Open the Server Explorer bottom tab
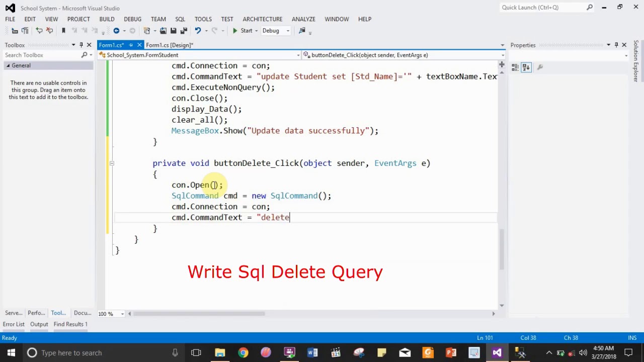 tap(14, 313)
